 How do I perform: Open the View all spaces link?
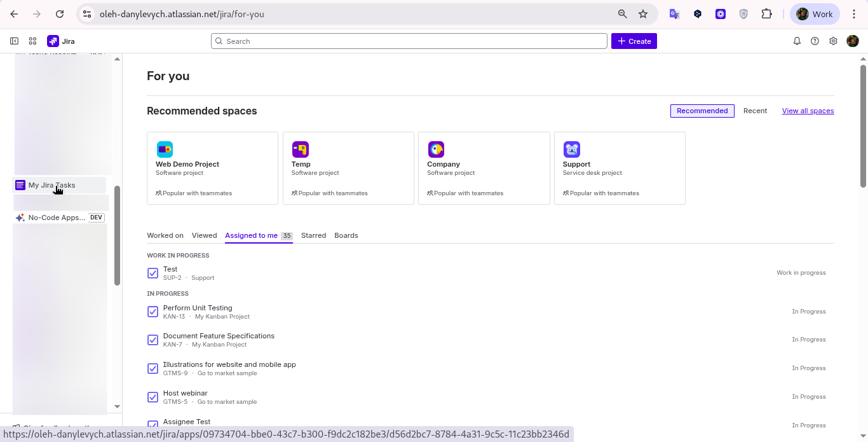click(x=808, y=111)
